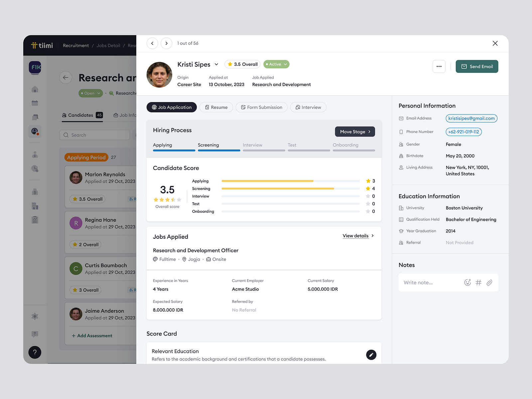Edit the Relevant Education score card
The image size is (532, 399).
pos(371,355)
